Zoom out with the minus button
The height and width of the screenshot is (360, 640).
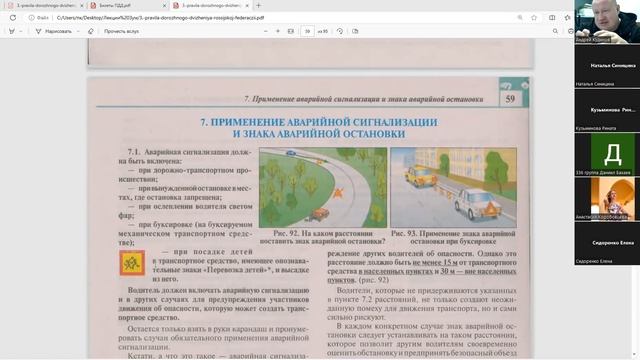click(266, 31)
